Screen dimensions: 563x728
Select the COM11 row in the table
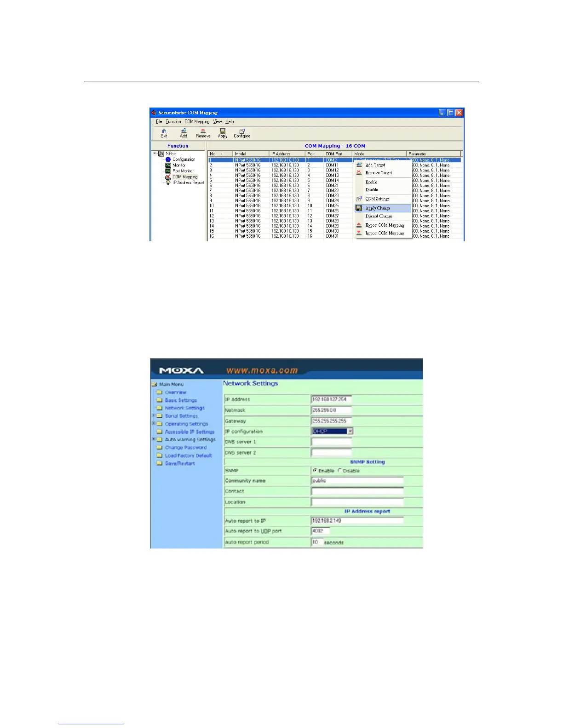click(334, 165)
